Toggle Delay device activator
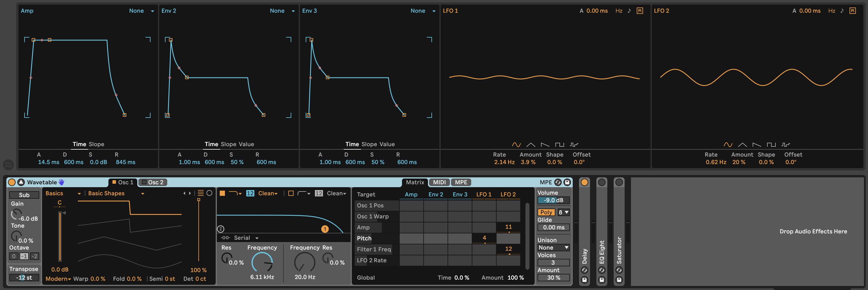868x290 pixels. 585,182
